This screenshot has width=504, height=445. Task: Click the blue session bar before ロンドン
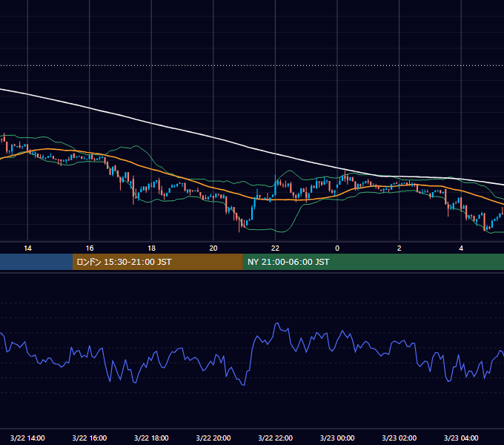(x=36, y=262)
